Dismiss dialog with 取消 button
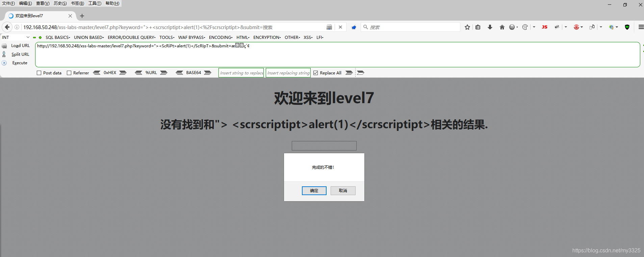Image resolution: width=644 pixels, height=257 pixels. tap(343, 191)
